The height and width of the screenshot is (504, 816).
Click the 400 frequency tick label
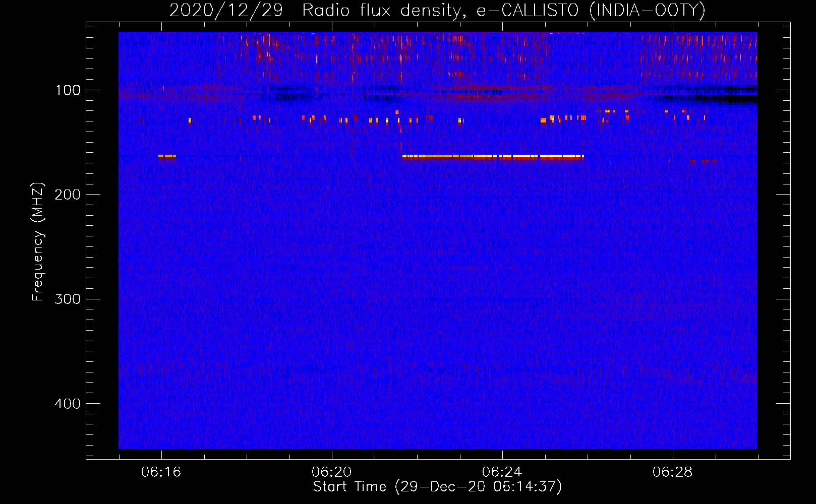[68, 404]
